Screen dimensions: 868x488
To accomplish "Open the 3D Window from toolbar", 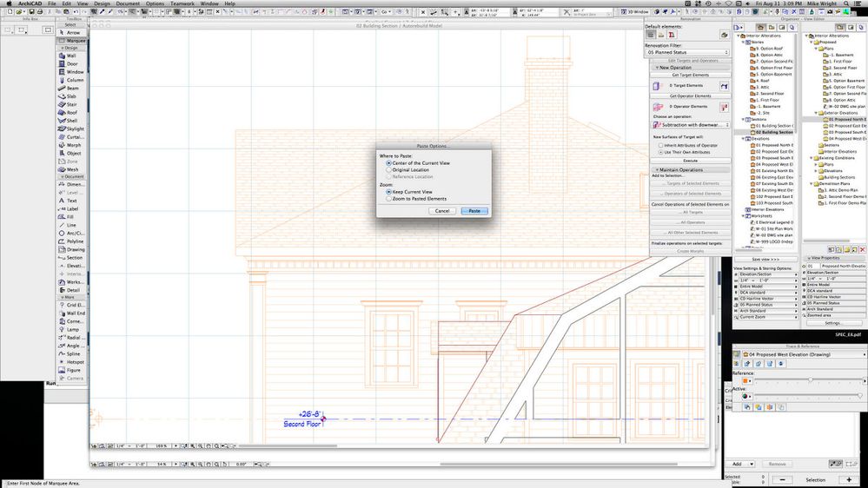I will (x=634, y=11).
